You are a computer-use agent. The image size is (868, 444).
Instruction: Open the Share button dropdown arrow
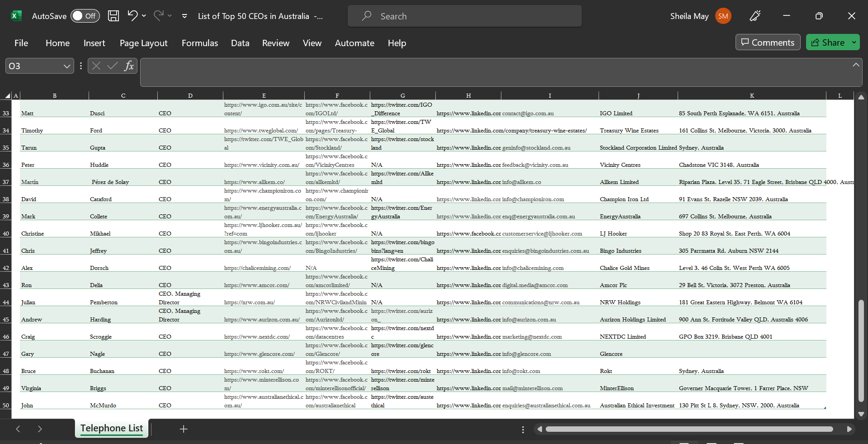pos(854,43)
